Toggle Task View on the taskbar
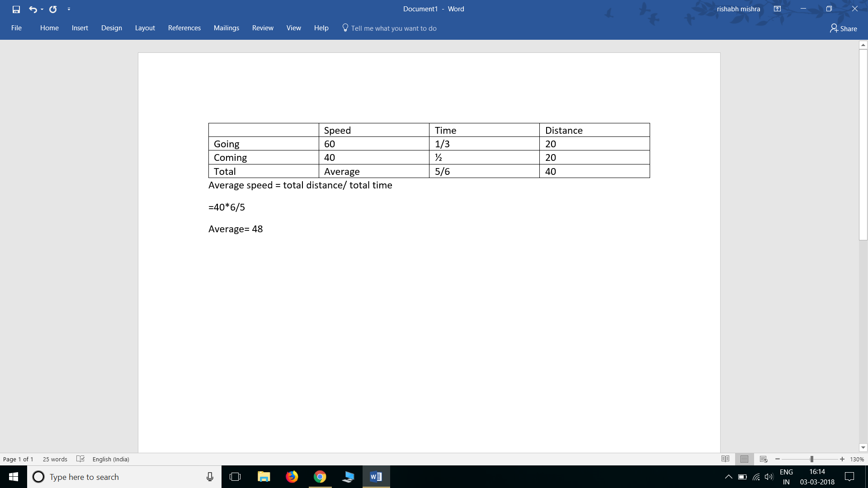The height and width of the screenshot is (488, 868). click(236, 477)
